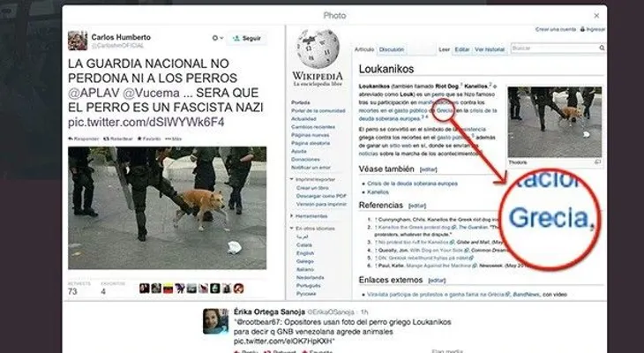Switch to the Català language version
Image resolution: width=644 pixels, height=353 pixels.
point(304,245)
